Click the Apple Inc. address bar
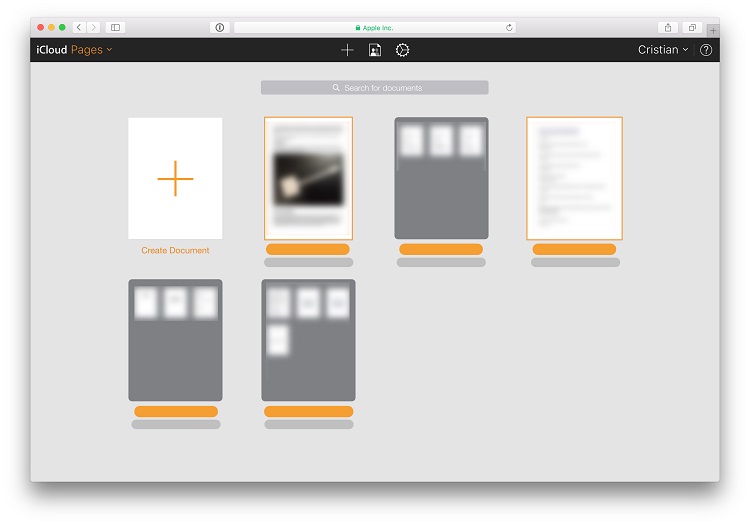This screenshot has width=750, height=525. click(x=375, y=27)
